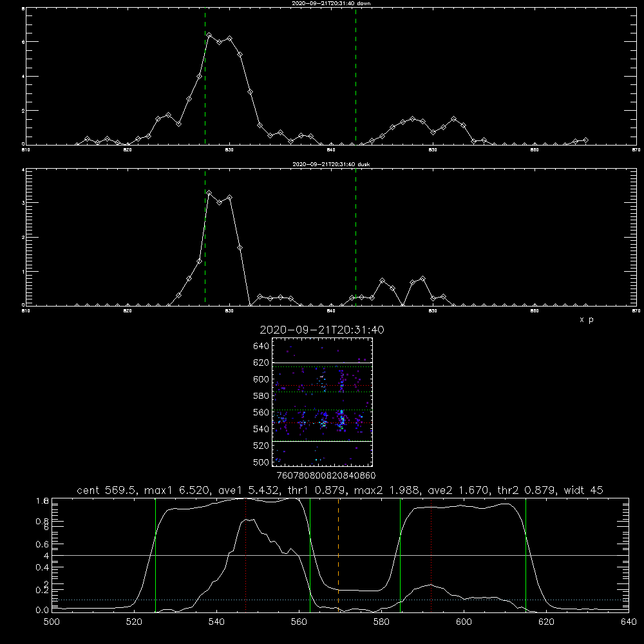Click the heatmap y-axis label 580
Screen dimensions: 644x644
(x=261, y=395)
